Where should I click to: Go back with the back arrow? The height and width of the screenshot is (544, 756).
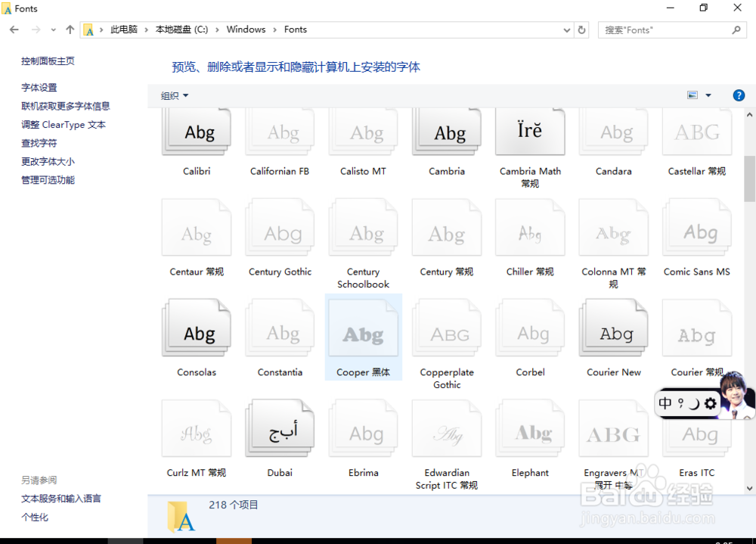pos(14,30)
